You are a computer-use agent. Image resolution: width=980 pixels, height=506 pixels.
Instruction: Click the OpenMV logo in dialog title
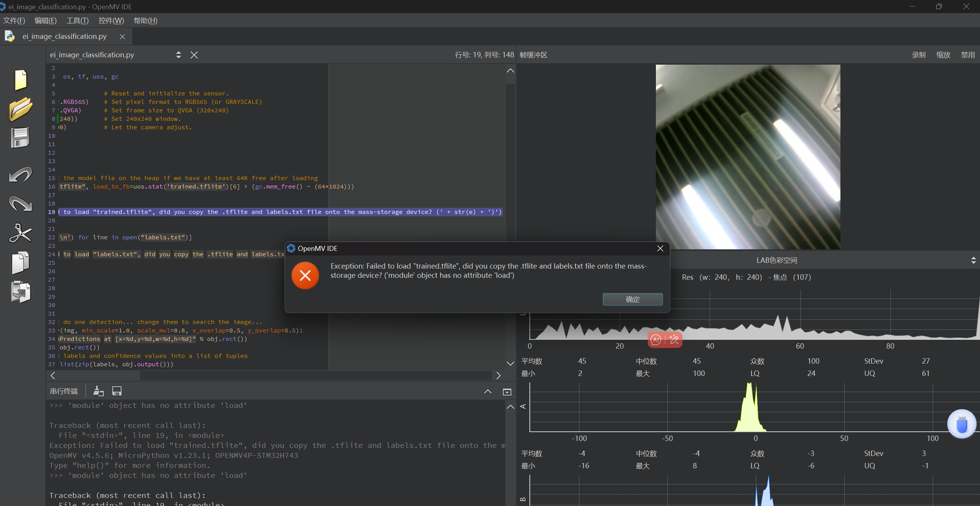291,248
